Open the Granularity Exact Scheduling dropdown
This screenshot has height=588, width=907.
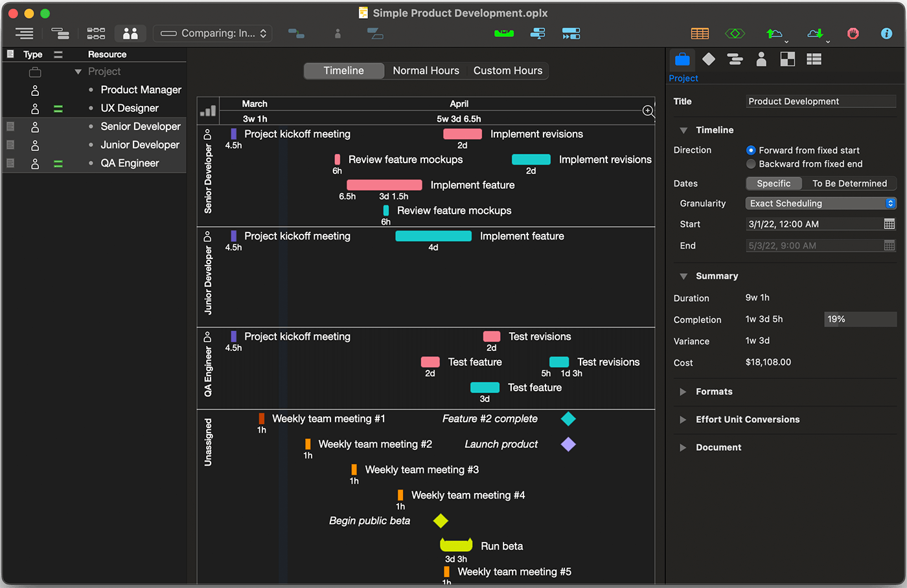(x=820, y=203)
